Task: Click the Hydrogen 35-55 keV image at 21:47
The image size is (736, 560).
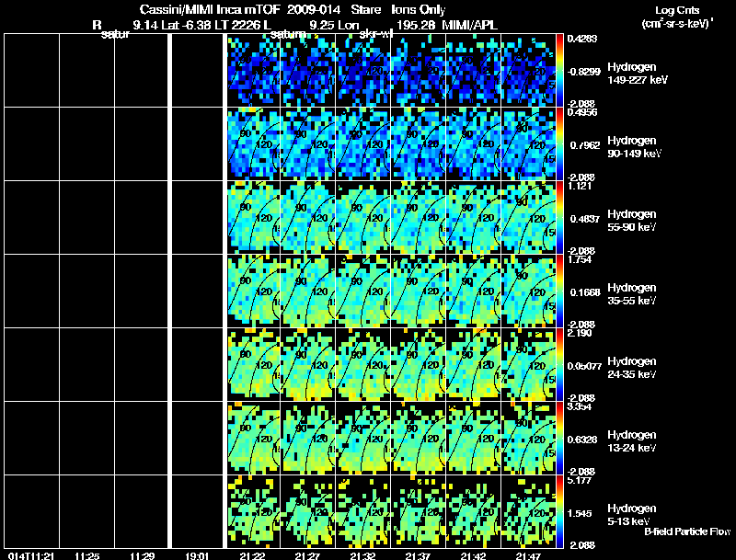Action: [x=528, y=291]
